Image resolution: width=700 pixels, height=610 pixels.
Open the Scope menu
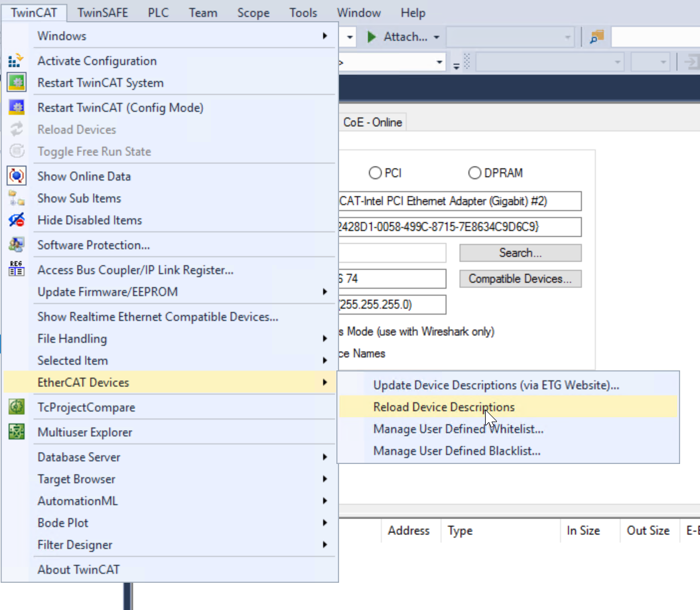253,13
